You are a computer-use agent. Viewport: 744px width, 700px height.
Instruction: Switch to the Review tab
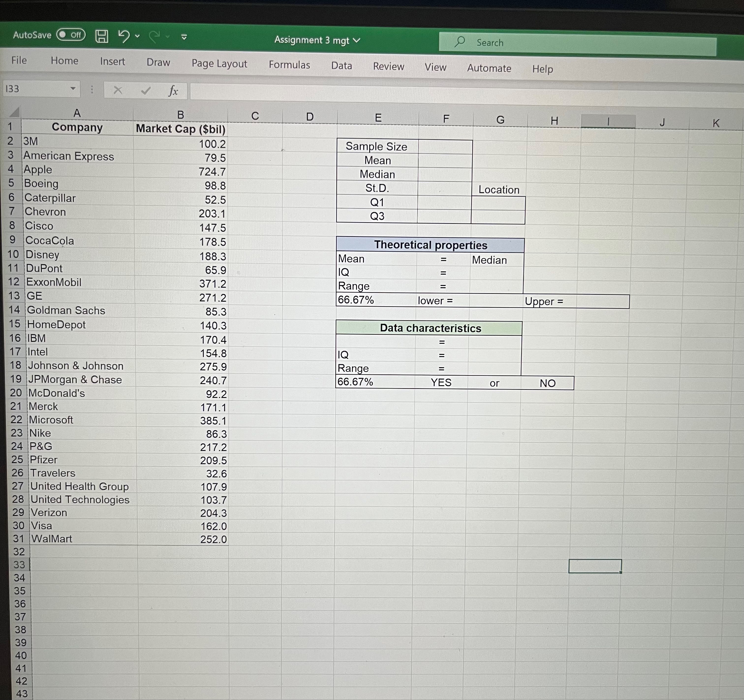pos(388,66)
